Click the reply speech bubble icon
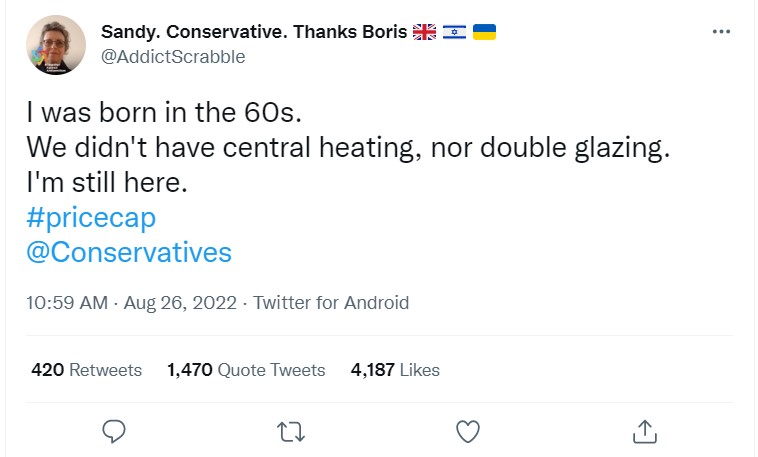The width and height of the screenshot is (758, 457). [115, 430]
